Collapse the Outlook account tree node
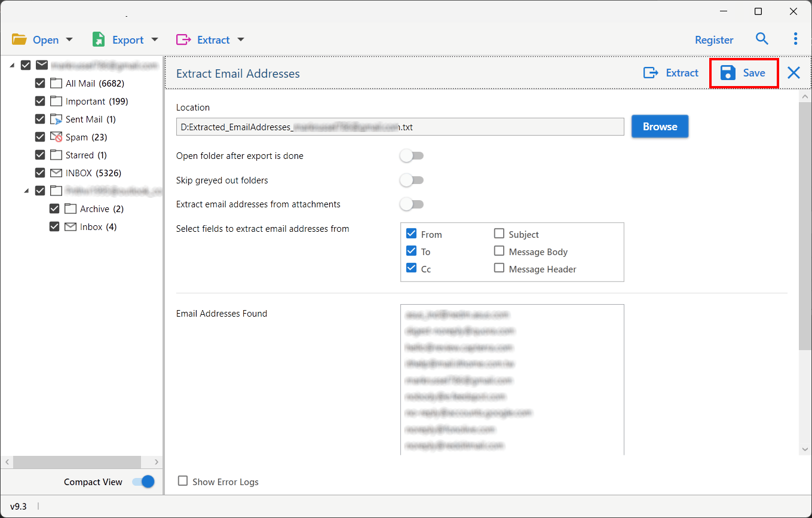Screen dimensions: 812x518 click(26, 191)
